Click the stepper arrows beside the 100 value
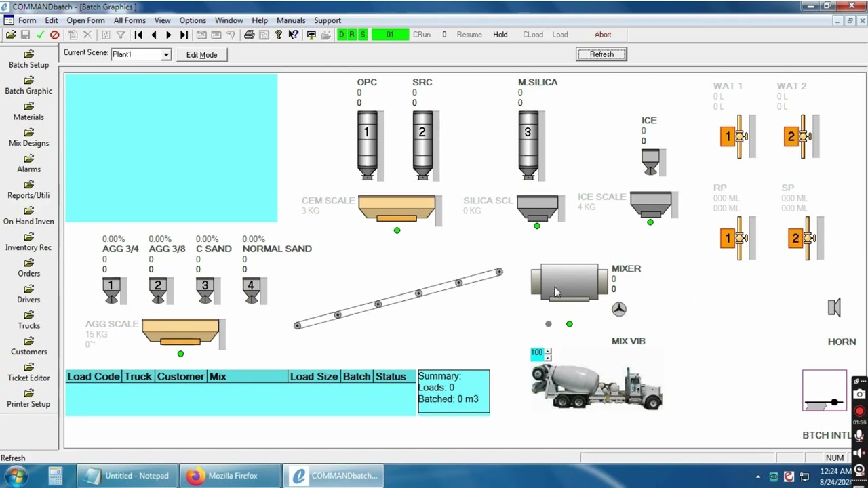868x488 pixels. click(x=548, y=353)
